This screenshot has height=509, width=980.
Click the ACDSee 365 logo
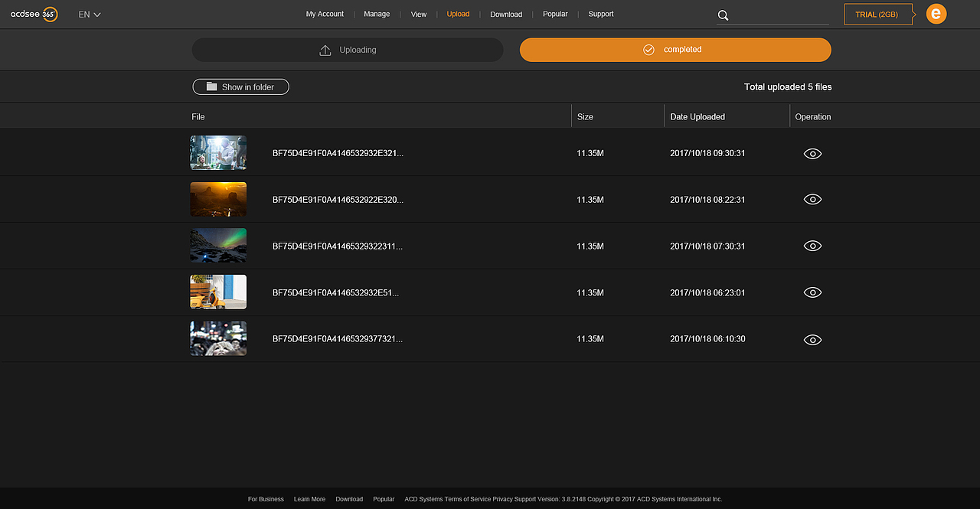tap(34, 14)
